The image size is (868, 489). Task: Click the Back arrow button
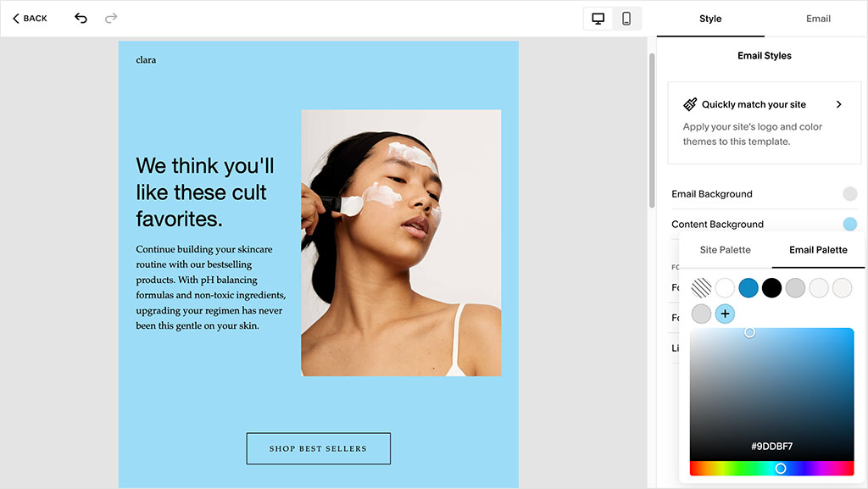(30, 19)
